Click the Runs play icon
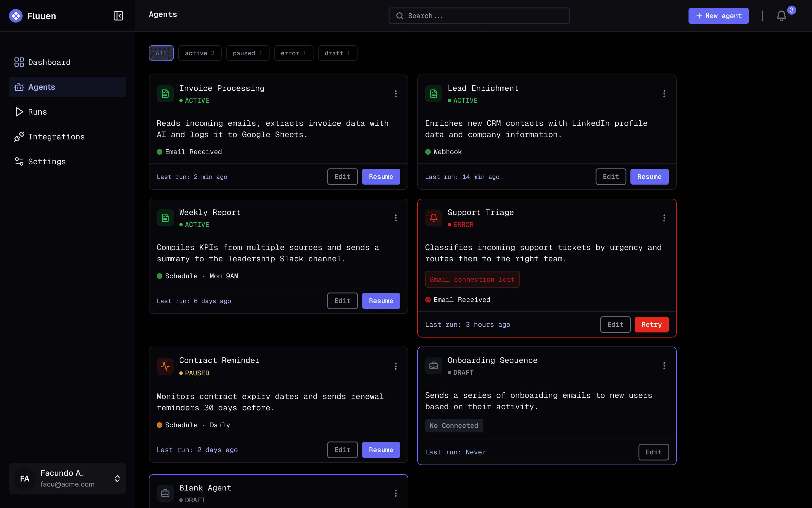The height and width of the screenshot is (508, 812). pyautogui.click(x=19, y=112)
